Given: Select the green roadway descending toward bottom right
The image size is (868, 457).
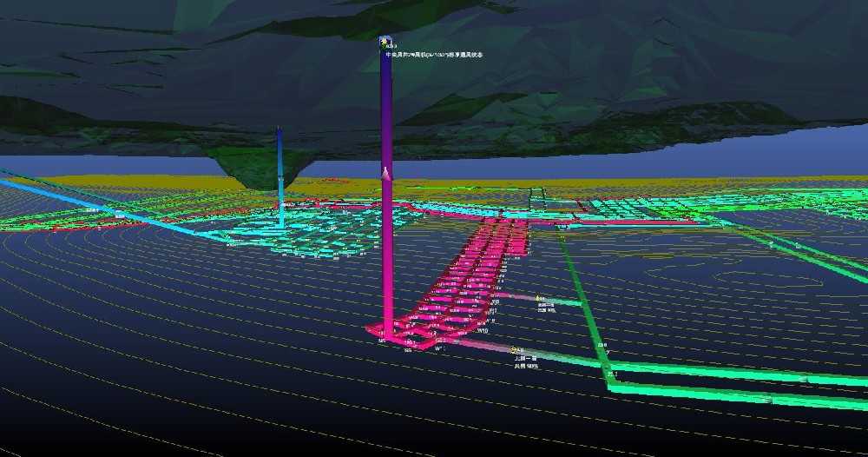Looking at the screenshot, I should pos(583,295).
